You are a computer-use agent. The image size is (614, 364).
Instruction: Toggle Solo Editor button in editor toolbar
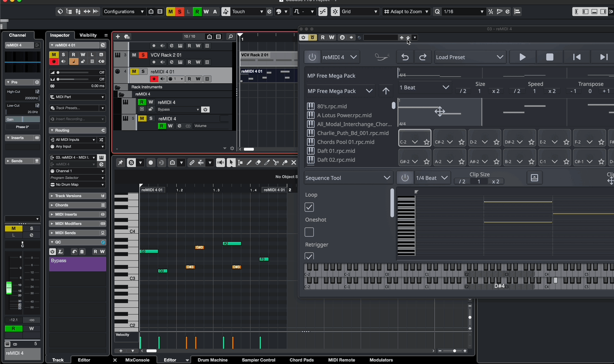[131, 163]
